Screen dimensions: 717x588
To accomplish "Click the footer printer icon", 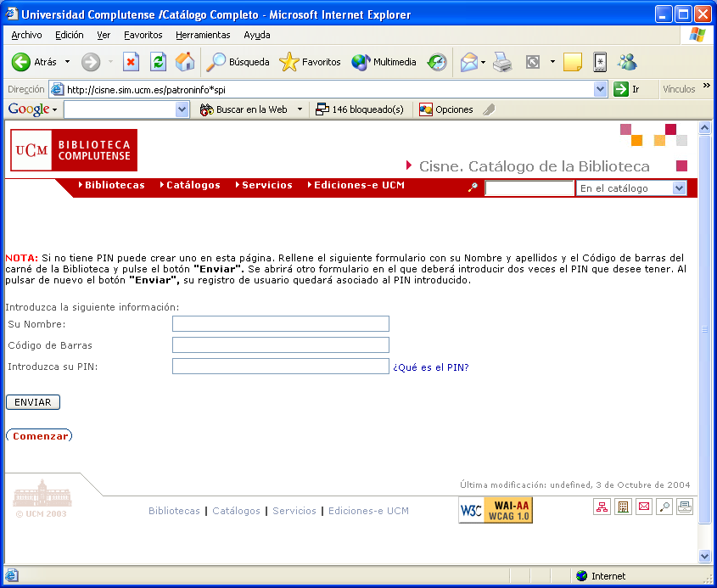I will pyautogui.click(x=685, y=507).
